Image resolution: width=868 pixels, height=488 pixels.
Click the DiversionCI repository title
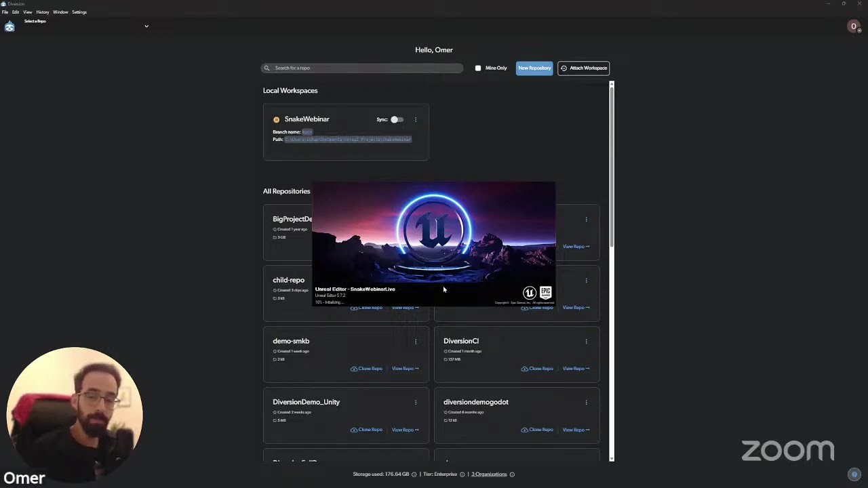(x=461, y=341)
